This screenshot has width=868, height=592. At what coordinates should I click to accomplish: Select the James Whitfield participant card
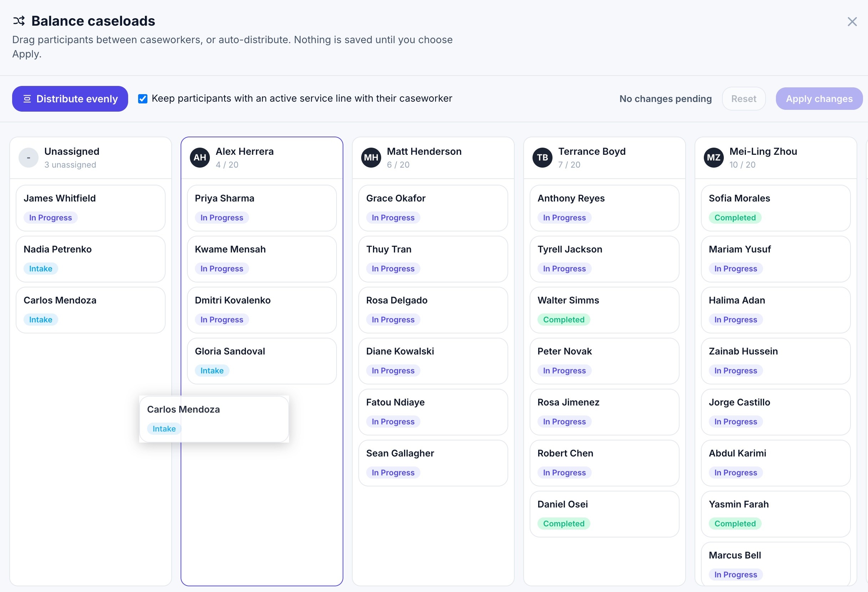coord(90,208)
